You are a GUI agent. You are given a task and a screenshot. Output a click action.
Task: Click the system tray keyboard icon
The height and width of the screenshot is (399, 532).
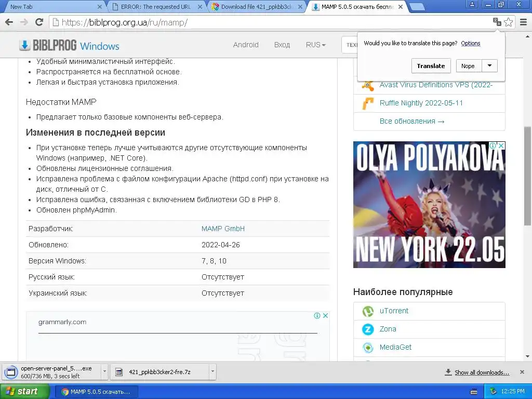[474, 392]
